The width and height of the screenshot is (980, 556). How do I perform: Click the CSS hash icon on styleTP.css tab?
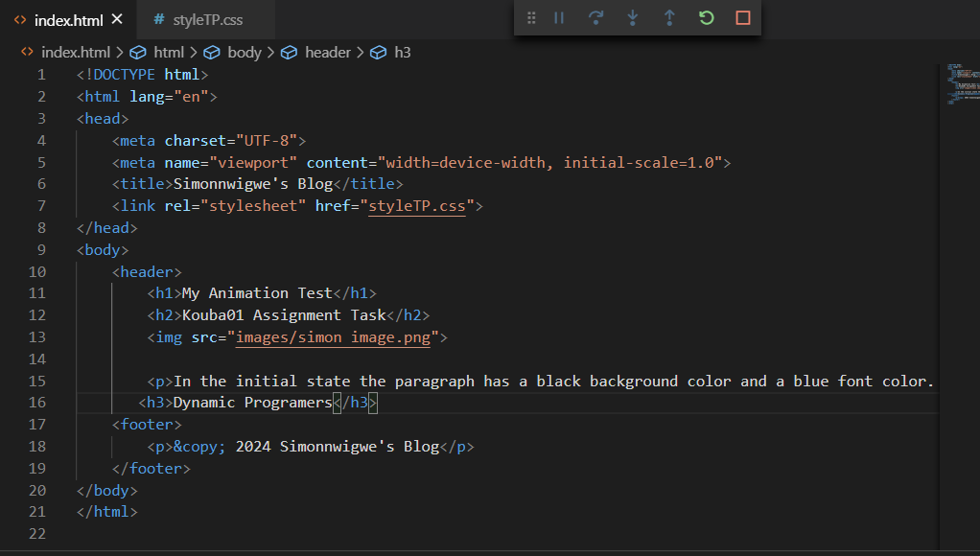[x=159, y=19]
